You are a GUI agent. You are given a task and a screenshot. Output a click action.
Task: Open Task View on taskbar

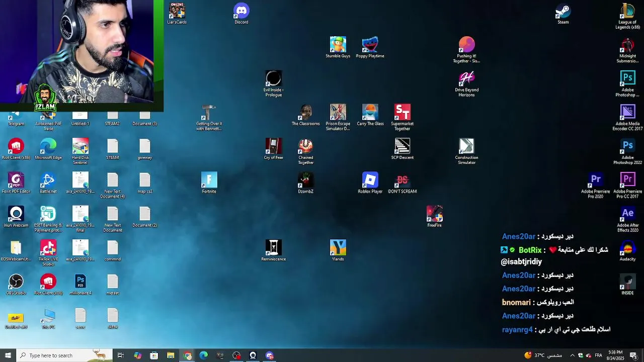click(121, 355)
